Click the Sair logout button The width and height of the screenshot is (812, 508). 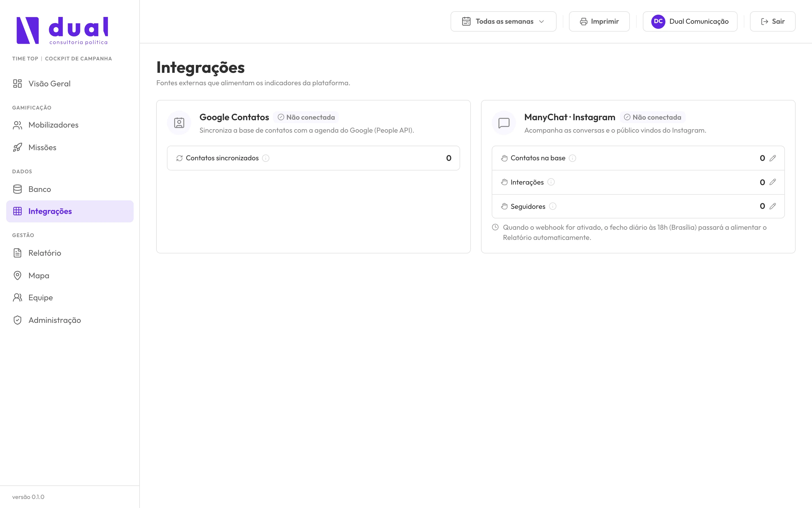pos(773,21)
